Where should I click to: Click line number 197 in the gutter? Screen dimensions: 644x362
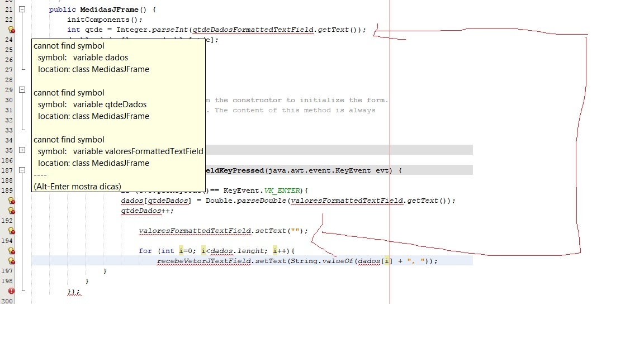(x=7, y=271)
